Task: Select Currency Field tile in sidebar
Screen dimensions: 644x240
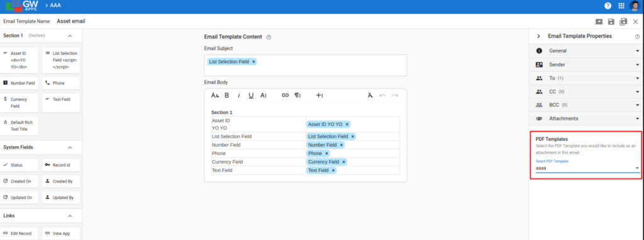Action: [x=19, y=103]
